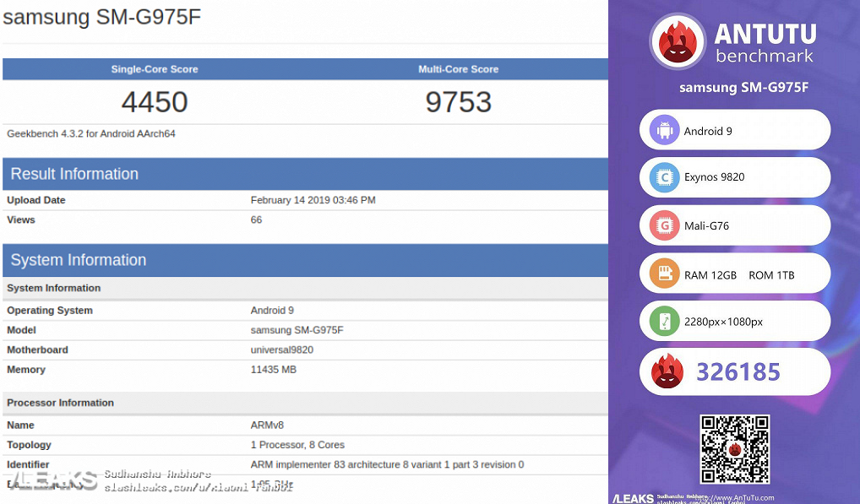This screenshot has width=860, height=504.
Task: Click the ANTUTU benchmark title text
Action: coord(765,43)
